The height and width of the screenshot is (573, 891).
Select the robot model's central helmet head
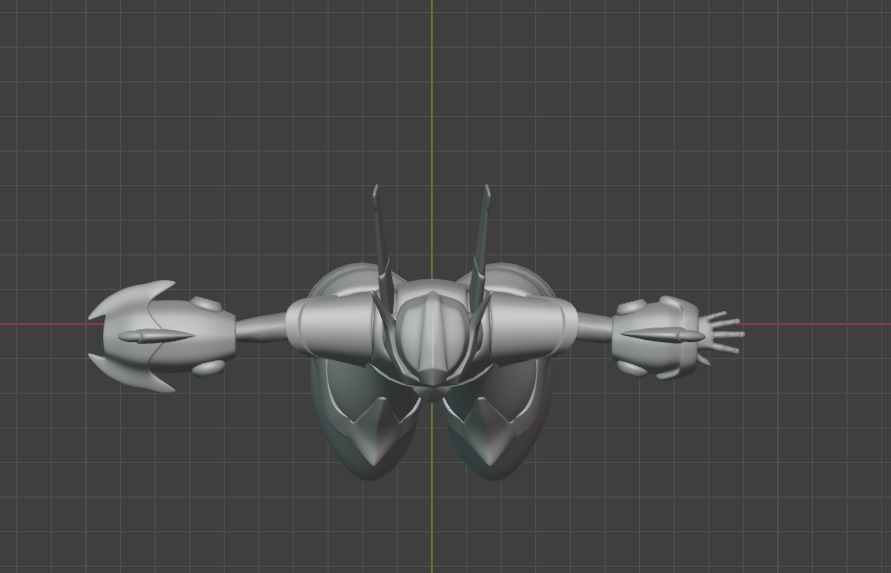coord(432,339)
